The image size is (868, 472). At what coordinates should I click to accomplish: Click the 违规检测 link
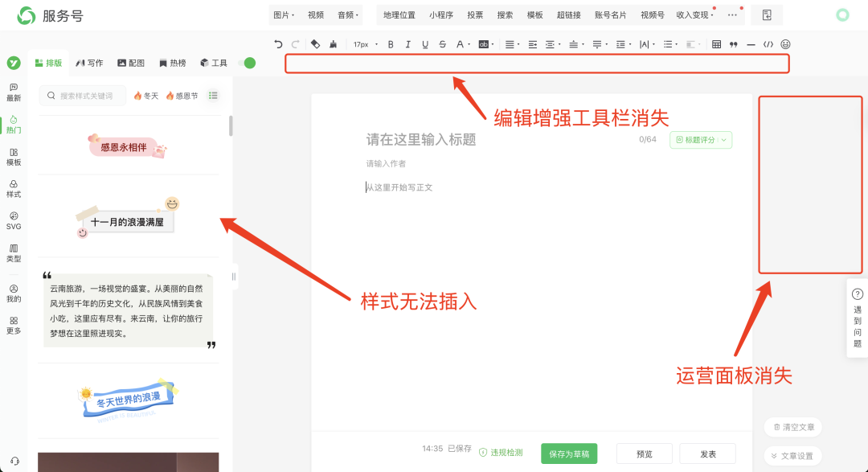point(501,452)
